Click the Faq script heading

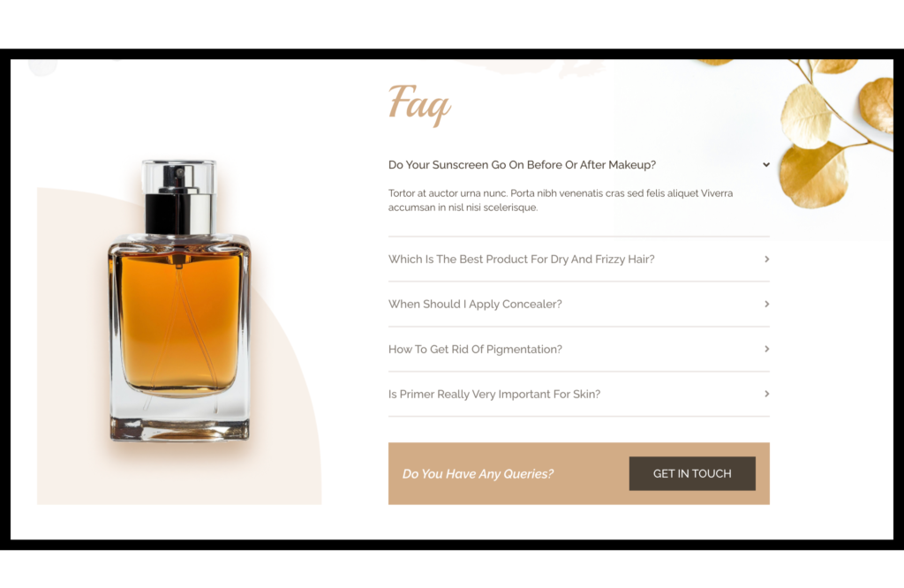pos(419,104)
